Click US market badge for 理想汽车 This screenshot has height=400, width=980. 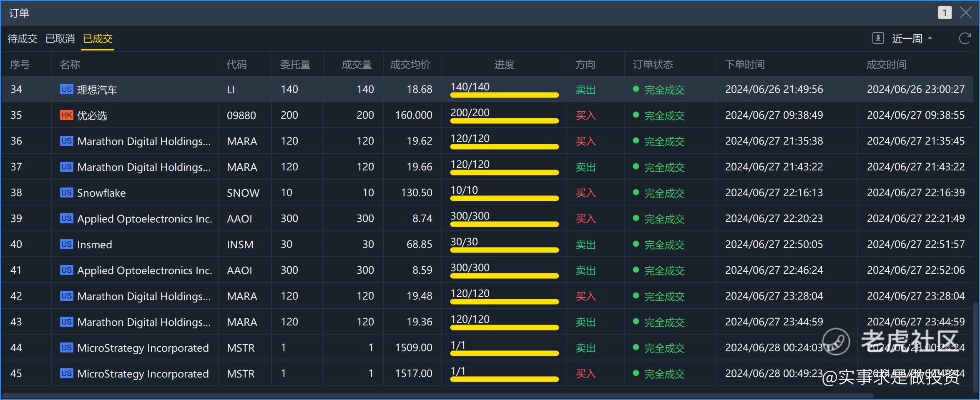(67, 89)
